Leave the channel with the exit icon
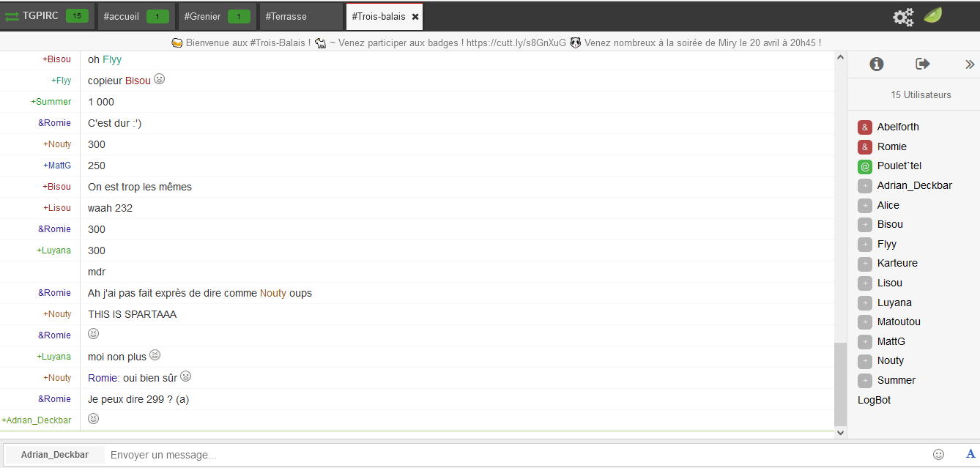This screenshot has height=468, width=980. point(923,64)
